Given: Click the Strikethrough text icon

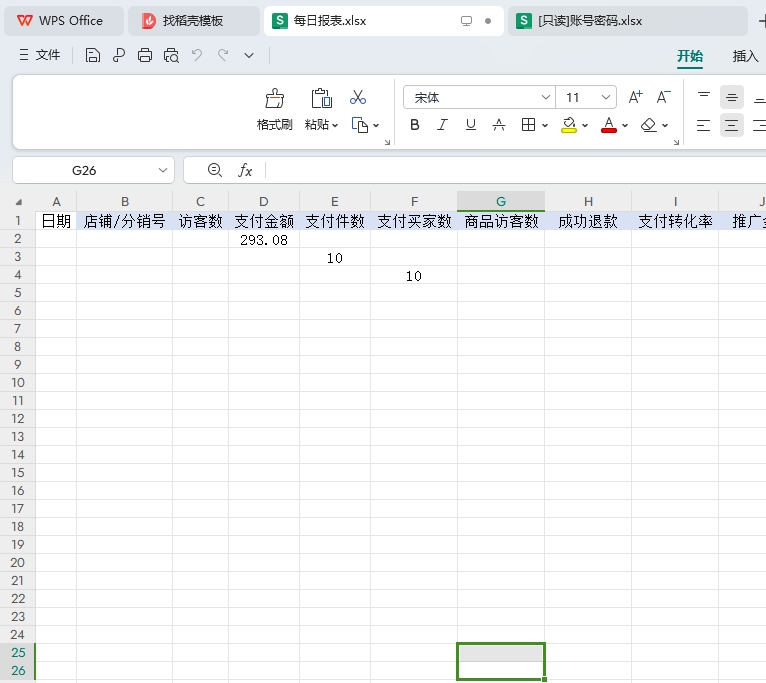Looking at the screenshot, I should (498, 125).
